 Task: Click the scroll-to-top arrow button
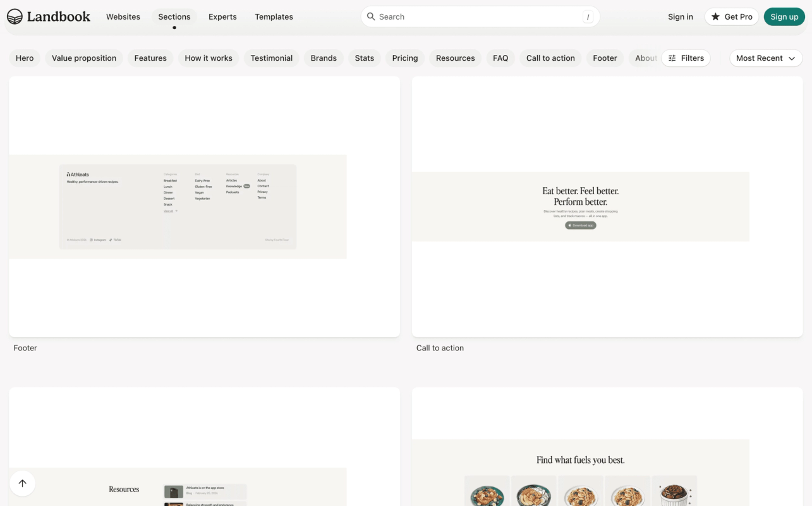pos(22,483)
